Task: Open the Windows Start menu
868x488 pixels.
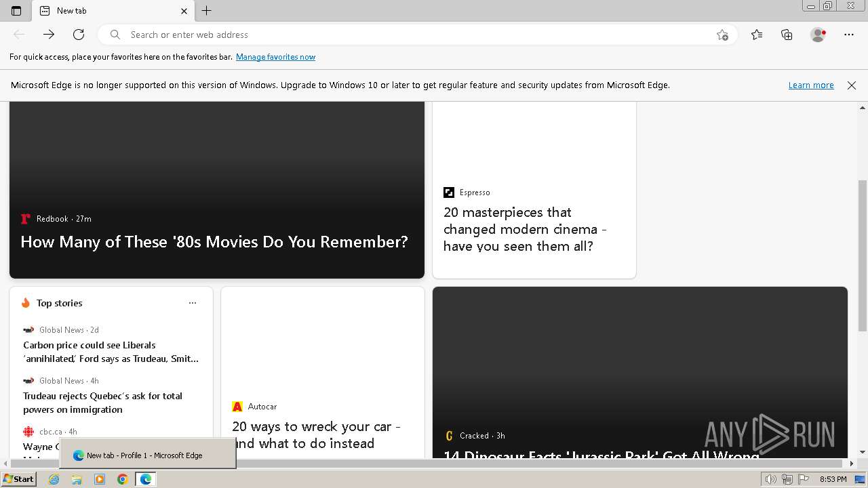Action: point(18,479)
